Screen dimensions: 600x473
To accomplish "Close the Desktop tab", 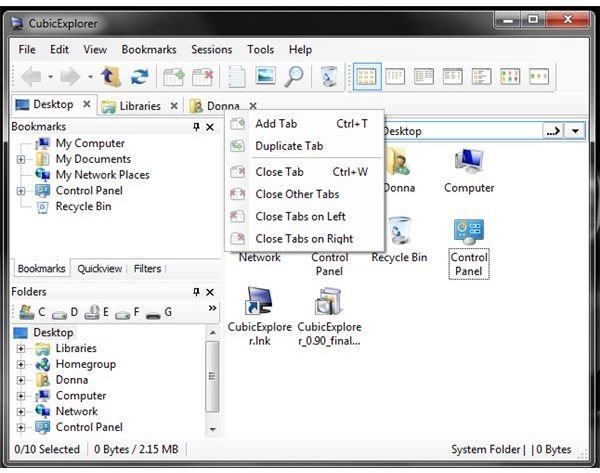I will pos(87,104).
